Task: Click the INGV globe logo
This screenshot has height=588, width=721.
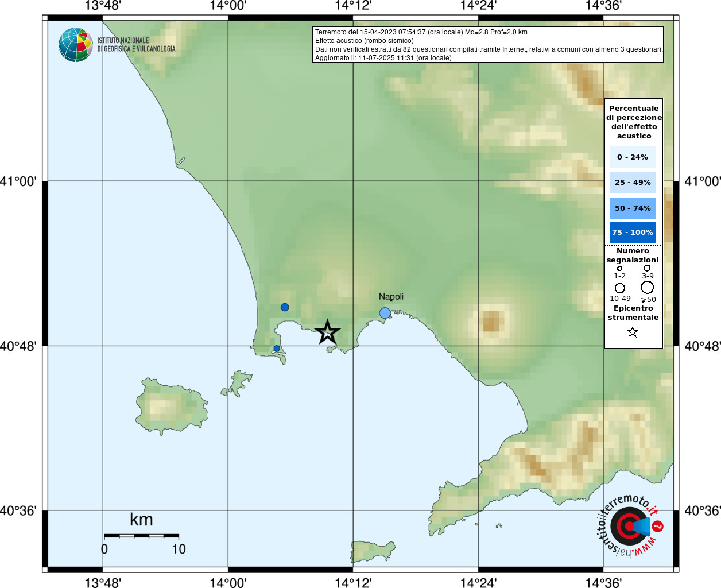Action: pos(76,45)
